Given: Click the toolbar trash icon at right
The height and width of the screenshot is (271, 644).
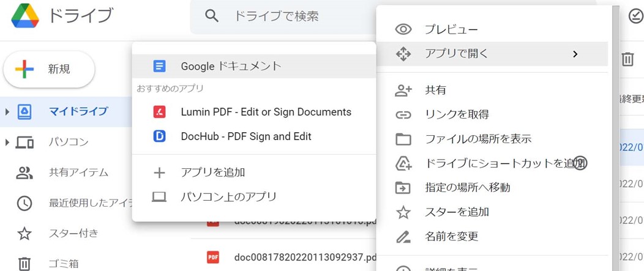Looking at the screenshot, I should pos(627,59).
